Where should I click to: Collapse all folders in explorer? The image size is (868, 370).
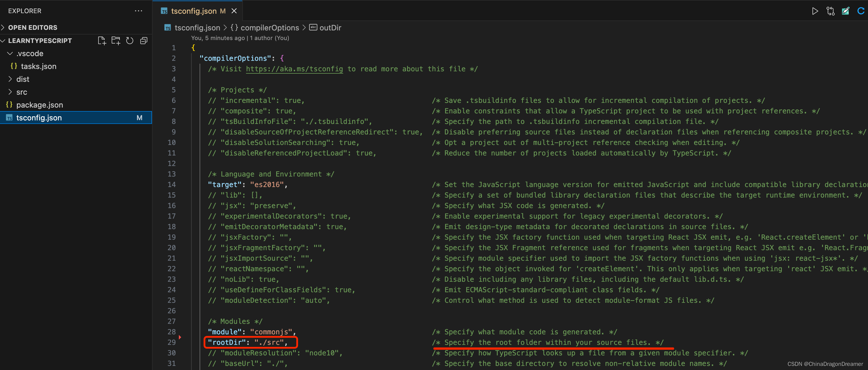[143, 41]
